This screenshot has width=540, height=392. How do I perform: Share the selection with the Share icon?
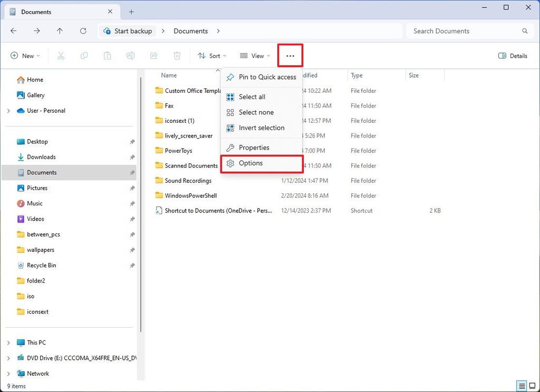tap(153, 55)
